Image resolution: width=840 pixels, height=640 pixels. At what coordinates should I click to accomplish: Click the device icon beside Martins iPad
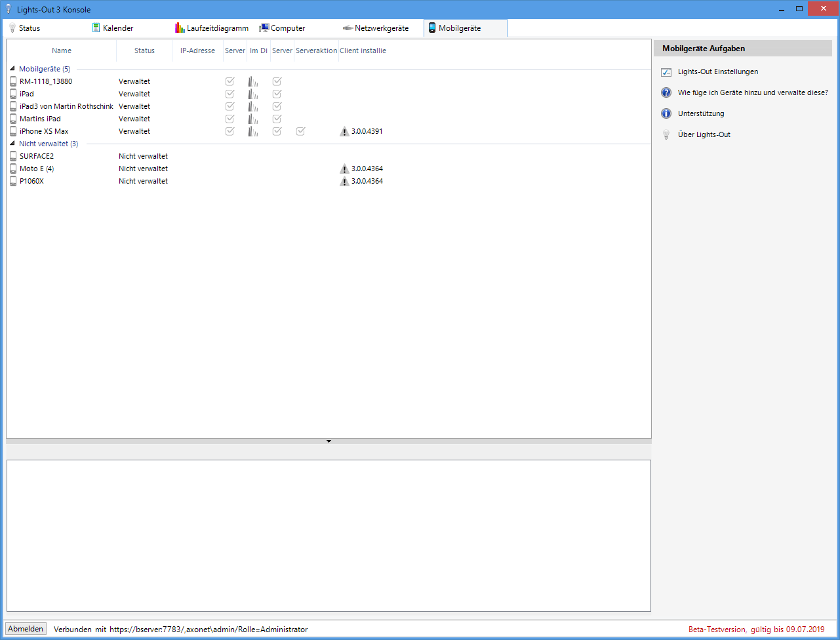[x=13, y=119]
